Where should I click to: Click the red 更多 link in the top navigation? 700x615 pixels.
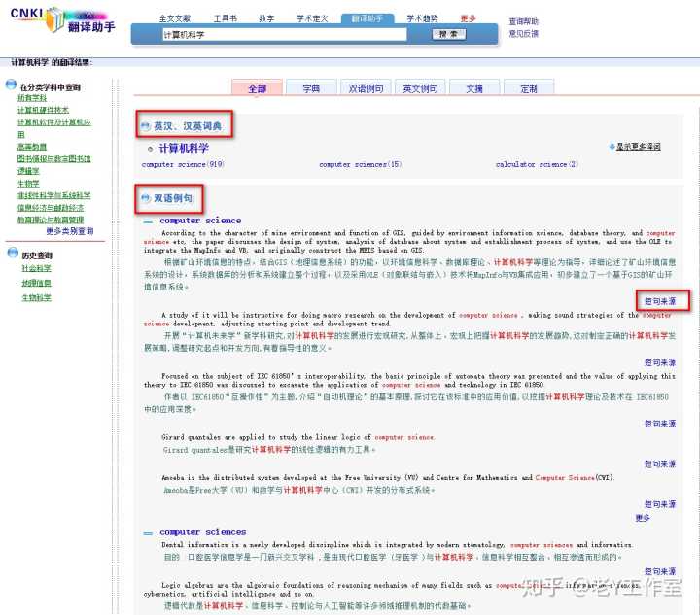click(x=469, y=18)
